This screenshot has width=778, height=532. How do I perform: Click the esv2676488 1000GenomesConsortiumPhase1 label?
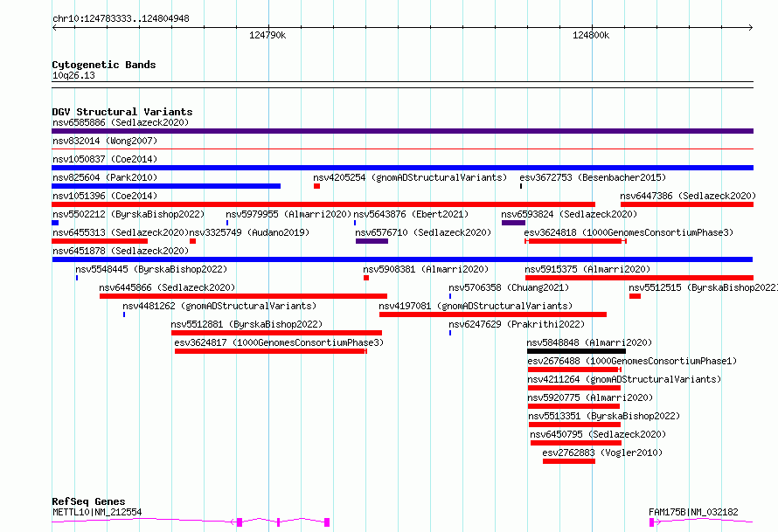tap(632, 361)
